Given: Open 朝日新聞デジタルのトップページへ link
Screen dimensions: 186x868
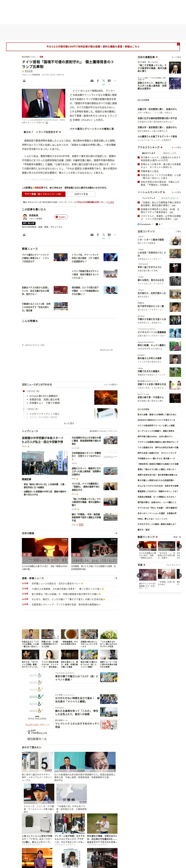Looking at the screenshot, I should pyautogui.click(x=104, y=431).
